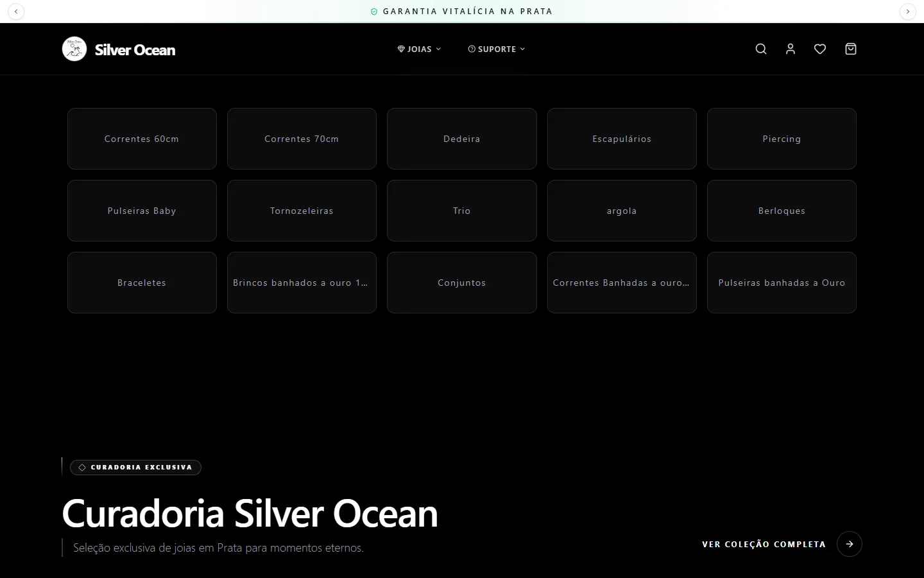Open the Trio category card
Image resolution: width=924 pixels, height=578 pixels.
click(462, 211)
